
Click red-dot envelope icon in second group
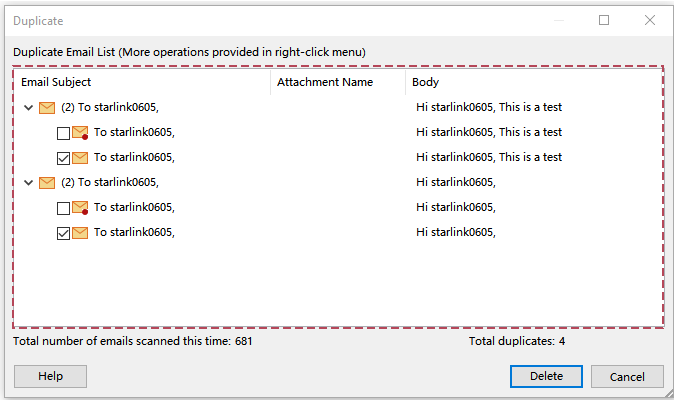[x=81, y=207]
